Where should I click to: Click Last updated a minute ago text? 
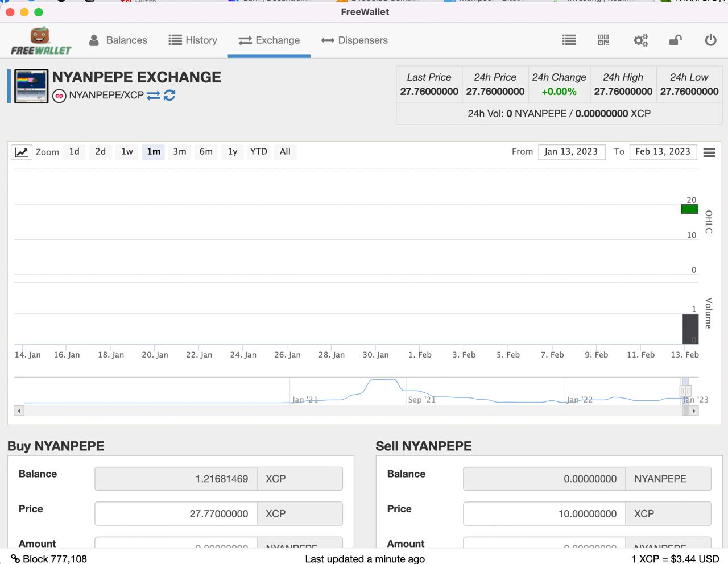tap(365, 559)
